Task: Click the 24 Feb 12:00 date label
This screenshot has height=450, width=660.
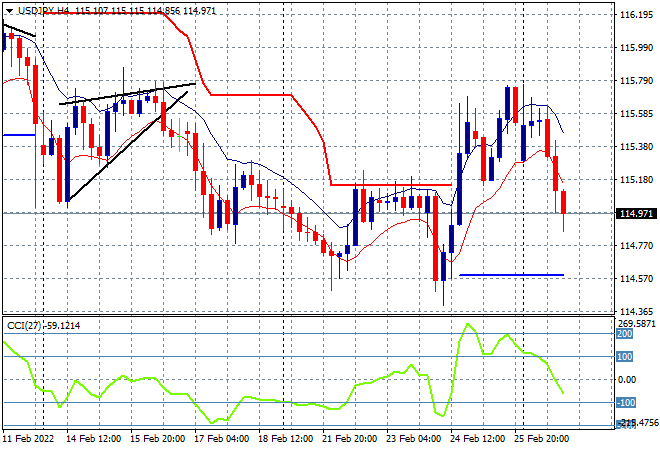Action: (477, 439)
